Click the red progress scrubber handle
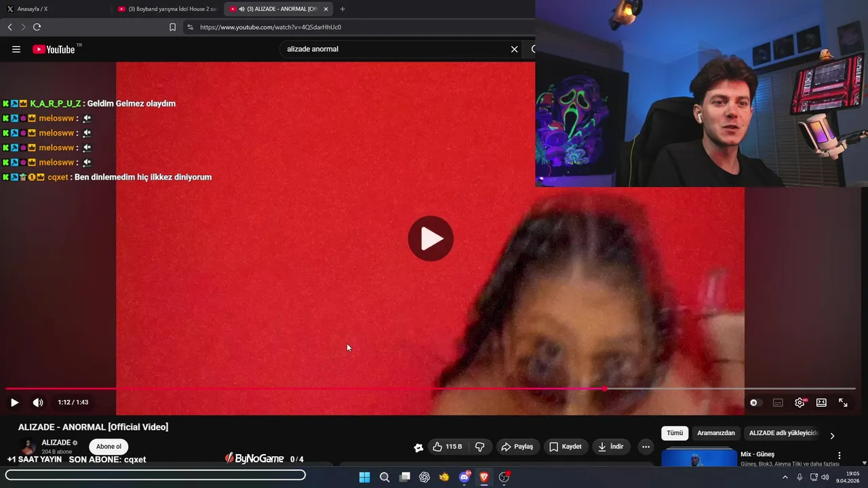This screenshot has height=488, width=868. tap(604, 389)
